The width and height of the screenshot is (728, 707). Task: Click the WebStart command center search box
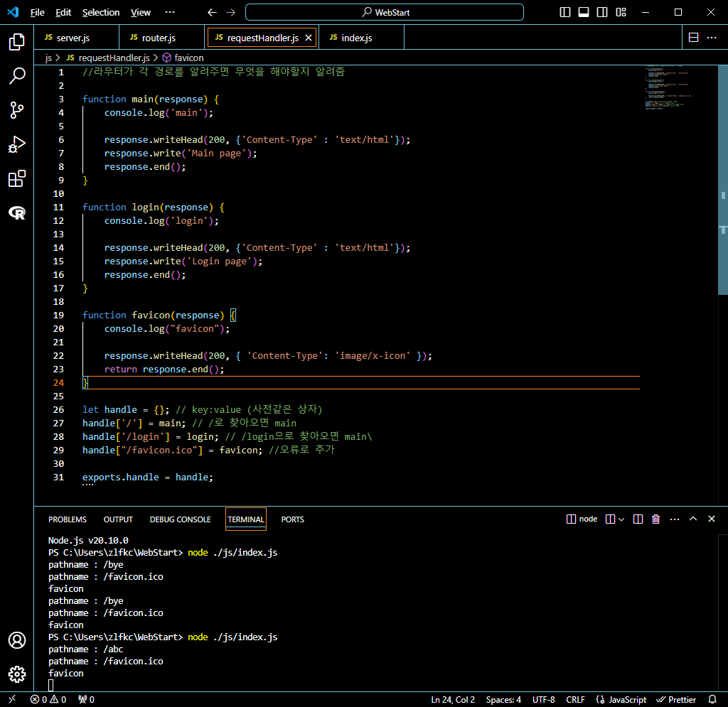coord(385,13)
